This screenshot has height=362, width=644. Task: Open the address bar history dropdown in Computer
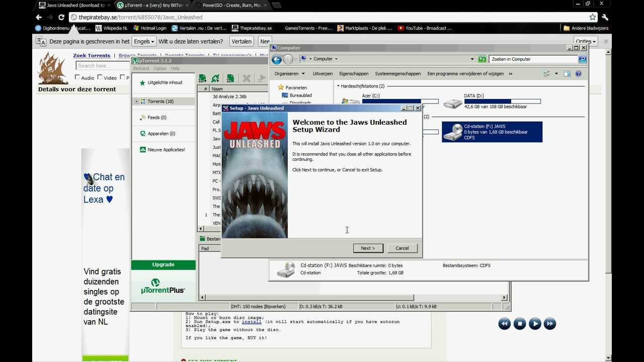(x=472, y=59)
